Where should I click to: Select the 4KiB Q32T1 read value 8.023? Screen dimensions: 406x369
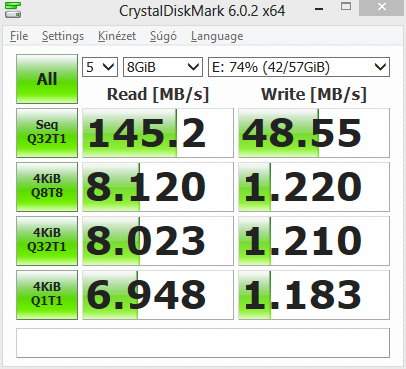point(158,241)
